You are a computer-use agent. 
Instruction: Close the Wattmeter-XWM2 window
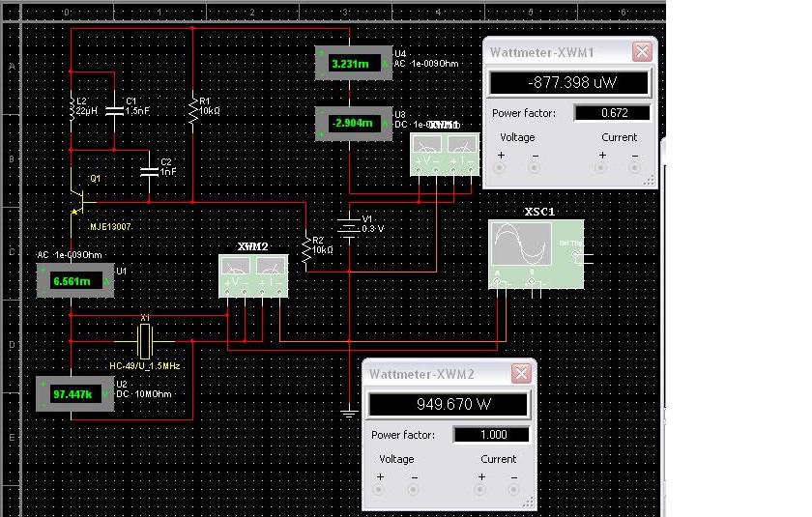(x=521, y=374)
